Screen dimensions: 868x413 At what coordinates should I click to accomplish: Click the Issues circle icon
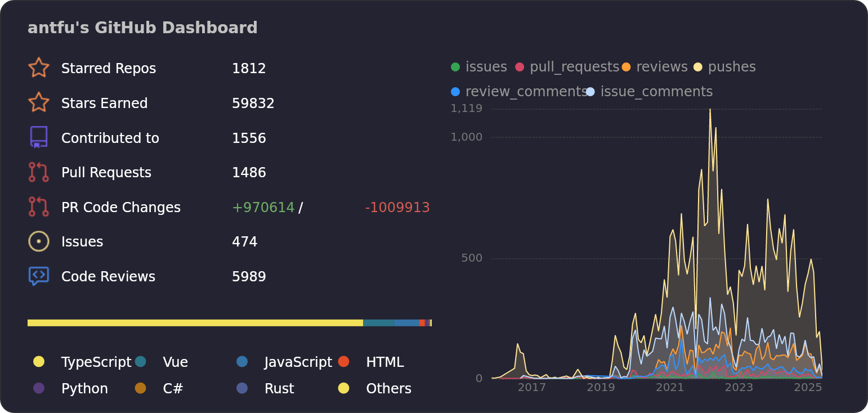38,241
